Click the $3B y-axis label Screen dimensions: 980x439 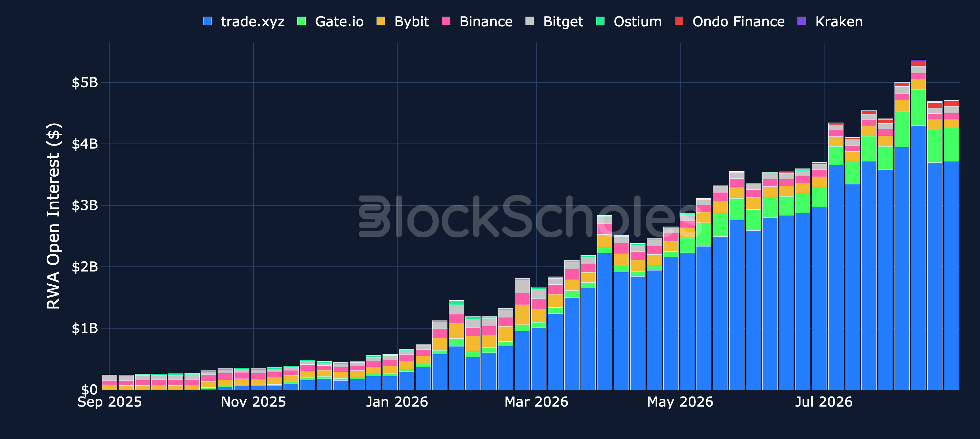click(x=85, y=205)
